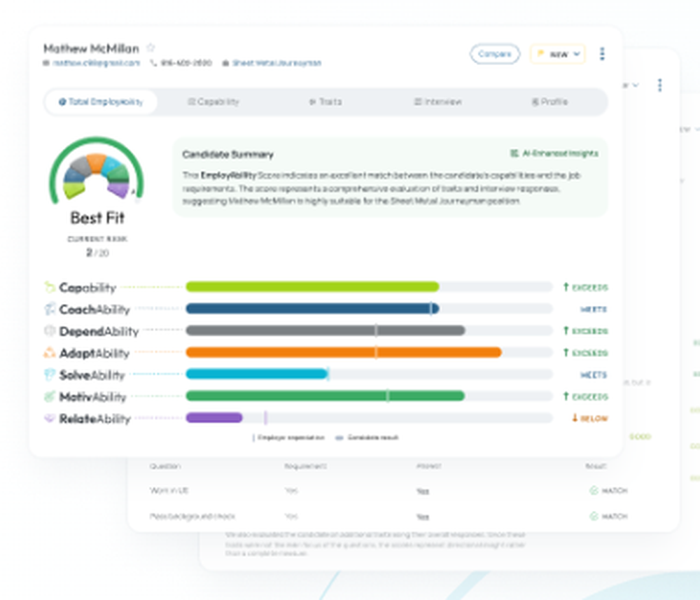Click the orange AdaptAbility score bar
Screen dimensions: 700x600
click(344, 353)
